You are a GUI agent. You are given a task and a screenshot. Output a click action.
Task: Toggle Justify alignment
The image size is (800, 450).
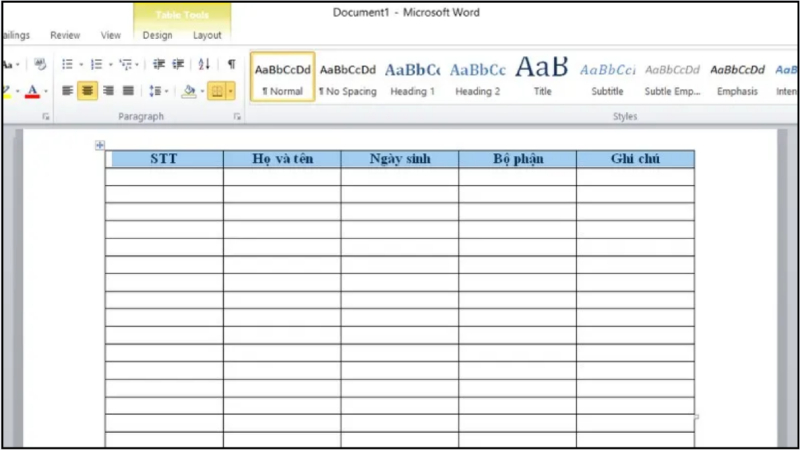(128, 91)
